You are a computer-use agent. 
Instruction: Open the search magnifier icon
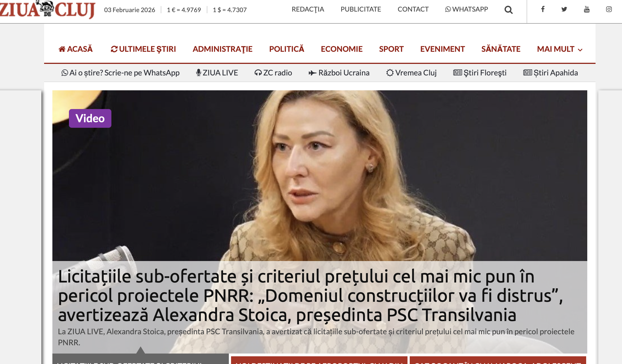coord(508,10)
